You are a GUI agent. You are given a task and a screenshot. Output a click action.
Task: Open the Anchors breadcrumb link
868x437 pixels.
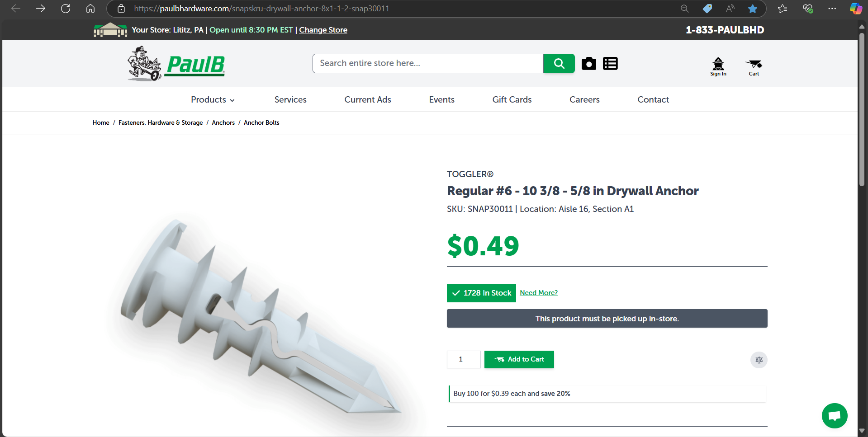tap(223, 122)
